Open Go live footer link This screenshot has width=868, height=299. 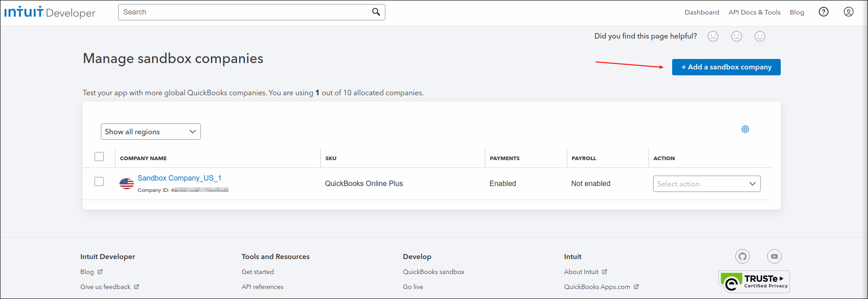(x=413, y=287)
